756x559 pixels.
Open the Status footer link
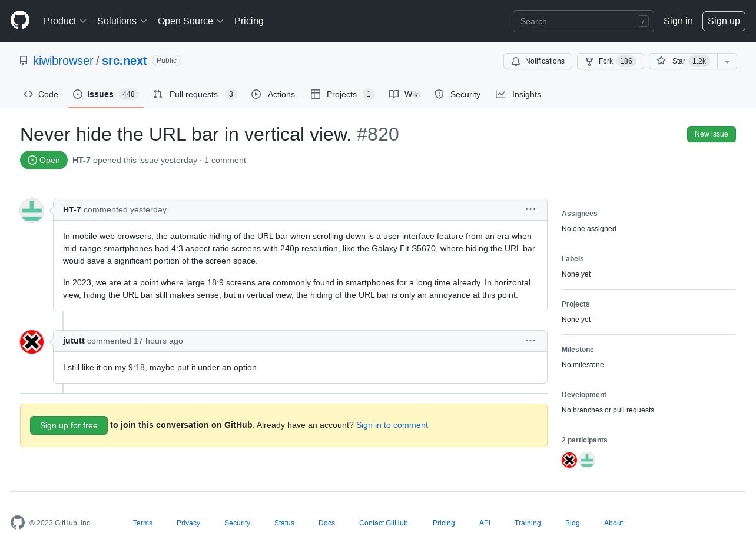284,523
